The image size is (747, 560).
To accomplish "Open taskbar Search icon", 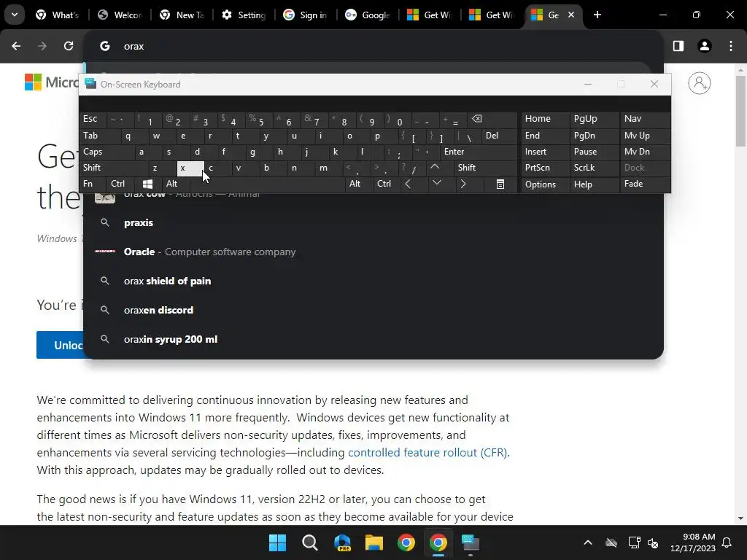I will pos(309,542).
